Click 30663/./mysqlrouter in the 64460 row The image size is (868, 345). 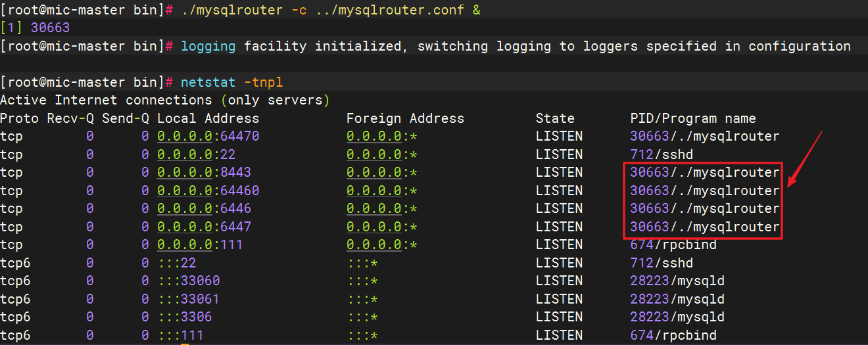(x=706, y=191)
